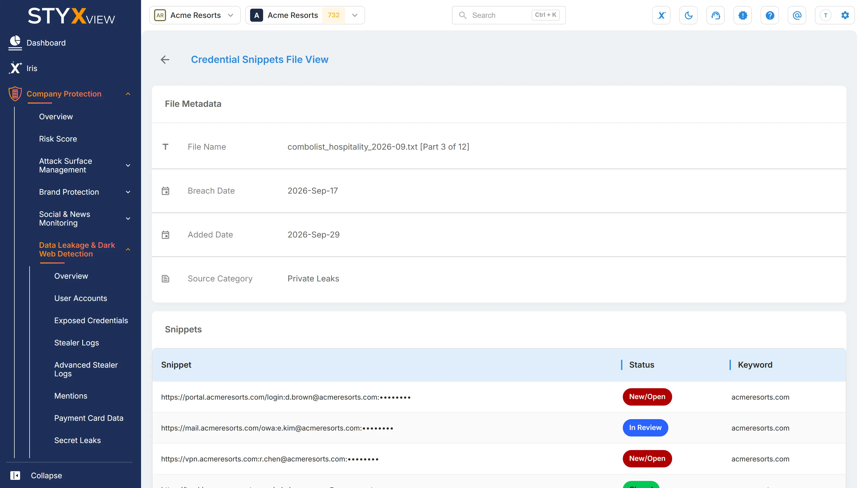Open Risk Score page
The width and height of the screenshot is (868, 488).
click(58, 139)
